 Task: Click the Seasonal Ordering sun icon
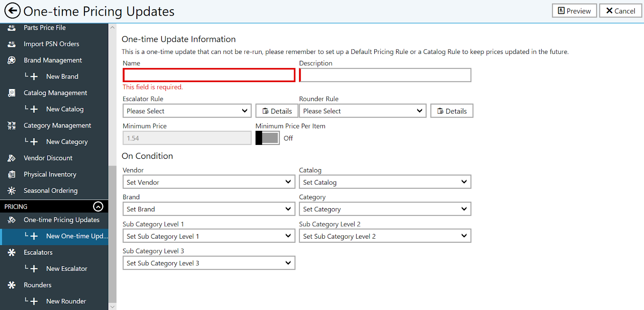[x=12, y=190]
